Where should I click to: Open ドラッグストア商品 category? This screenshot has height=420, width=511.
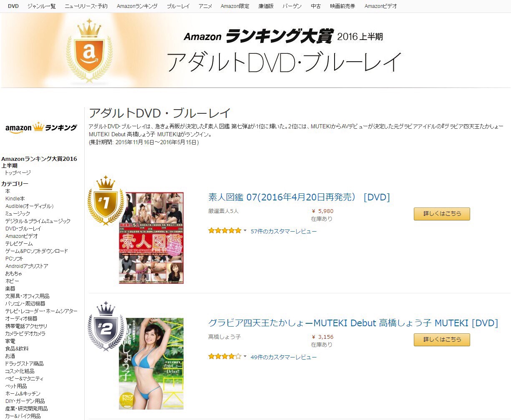pyautogui.click(x=24, y=364)
